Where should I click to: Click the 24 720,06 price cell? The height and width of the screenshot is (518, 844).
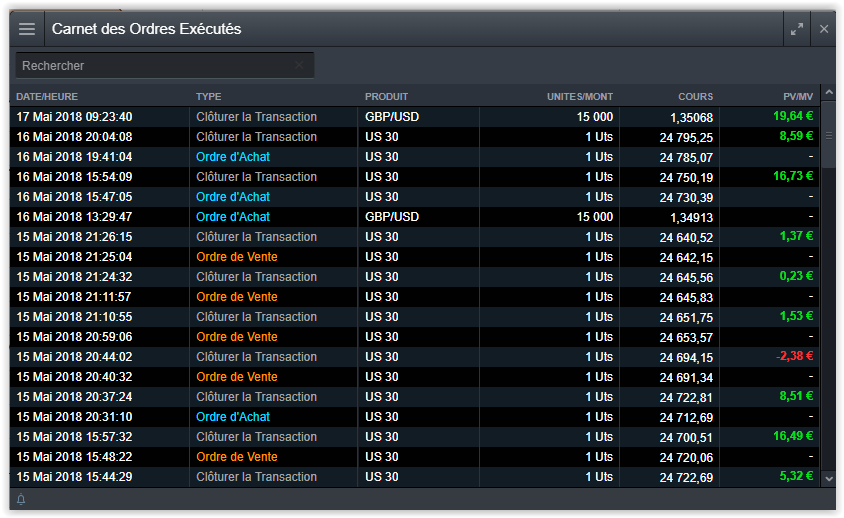click(686, 458)
